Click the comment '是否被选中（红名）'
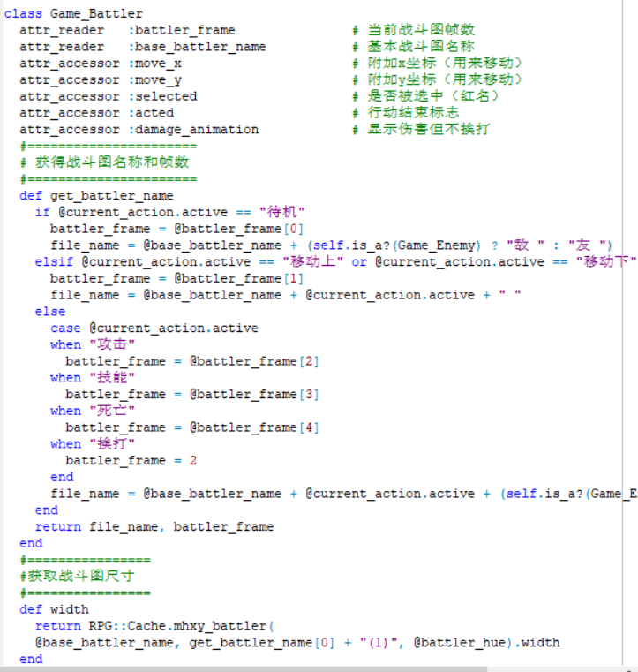Viewport: 638px width, 672px height. pos(433,96)
